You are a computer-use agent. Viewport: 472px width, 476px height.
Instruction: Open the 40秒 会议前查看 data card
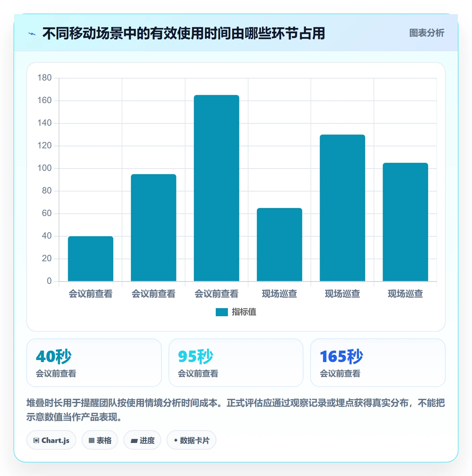coord(94,363)
